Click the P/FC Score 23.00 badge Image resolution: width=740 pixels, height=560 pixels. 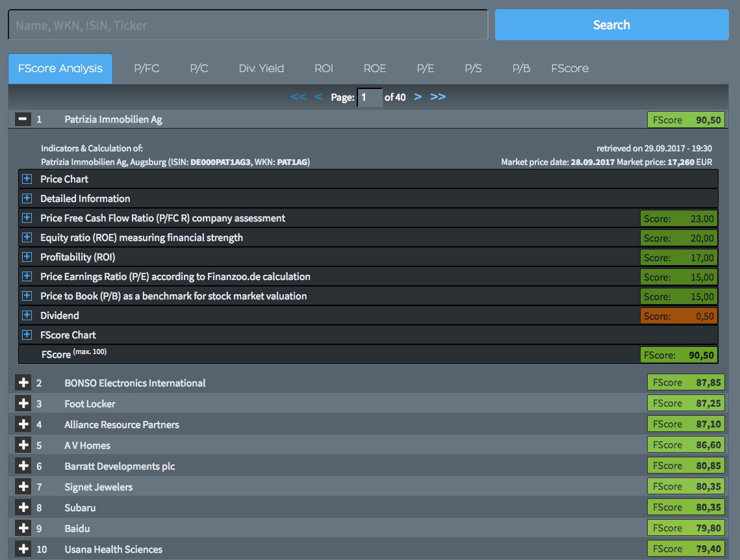coord(679,218)
